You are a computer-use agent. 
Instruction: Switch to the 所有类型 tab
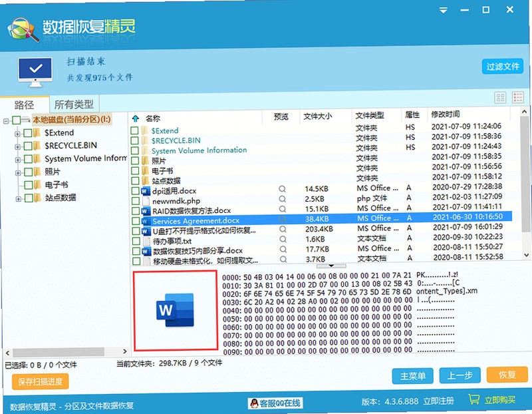pos(74,104)
